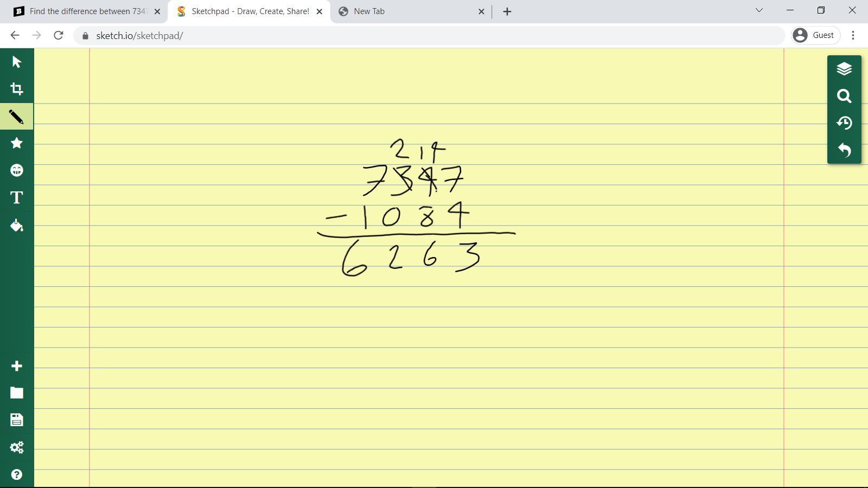The width and height of the screenshot is (868, 488).
Task: Close the Sketchpad tab
Action: pyautogui.click(x=320, y=11)
